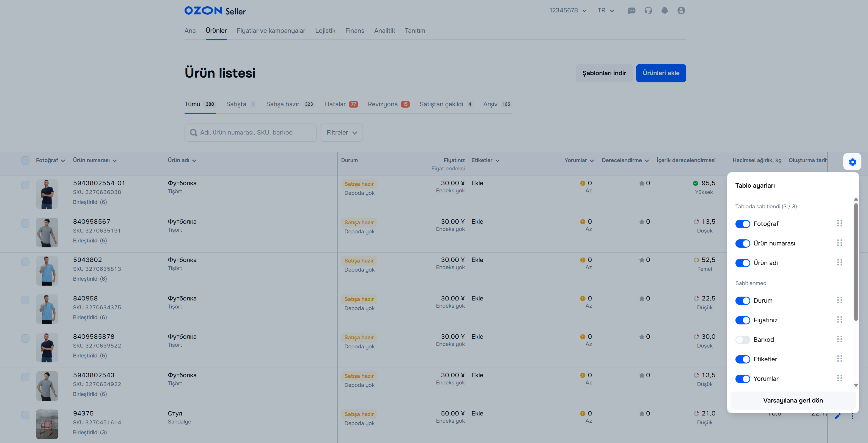
Task: Open the 12345678 account dropdown
Action: tap(568, 10)
